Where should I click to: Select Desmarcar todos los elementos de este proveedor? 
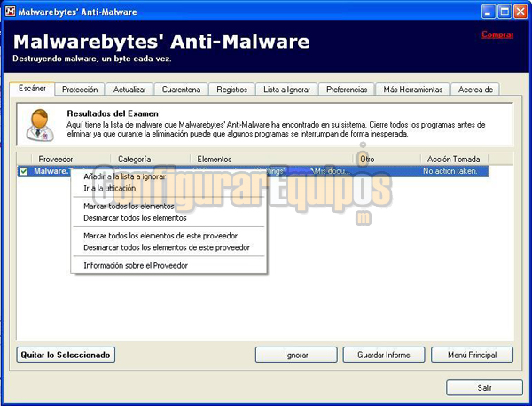[x=168, y=247]
